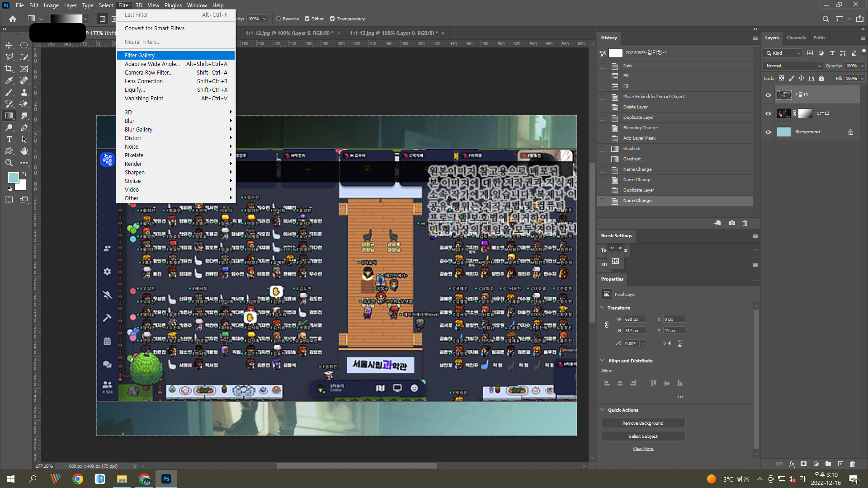Select the Eyedropper tool
This screenshot has height=488, width=868.
click(x=9, y=80)
